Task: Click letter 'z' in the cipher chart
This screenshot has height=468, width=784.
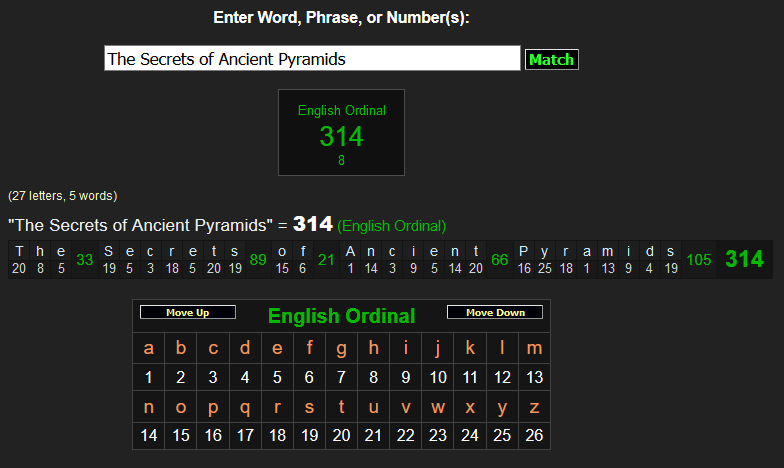Action: click(x=534, y=407)
